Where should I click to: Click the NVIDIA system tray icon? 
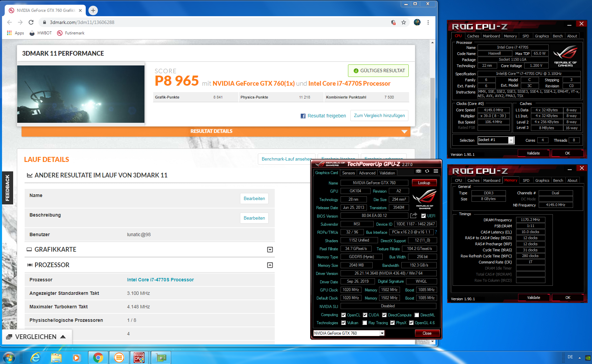[x=588, y=358]
